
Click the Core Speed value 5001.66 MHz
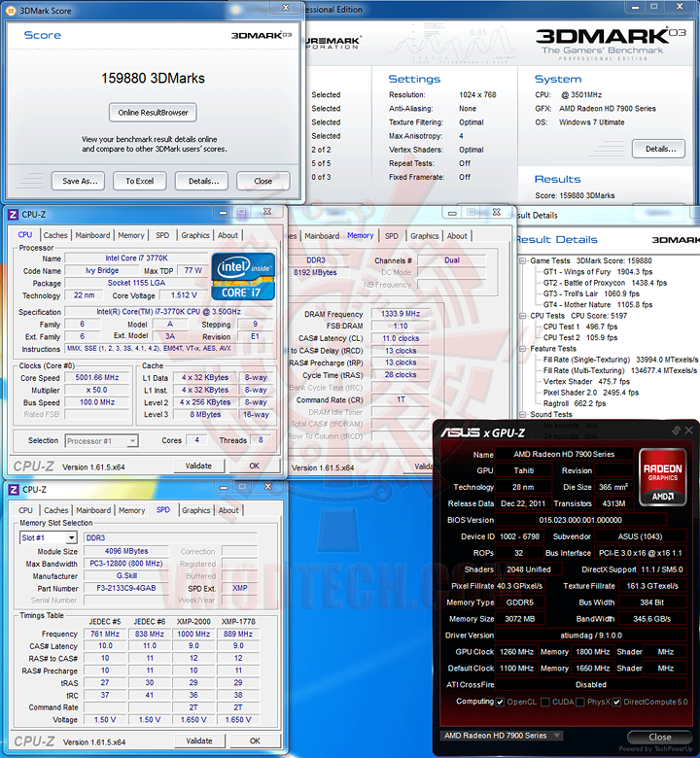coord(97,378)
